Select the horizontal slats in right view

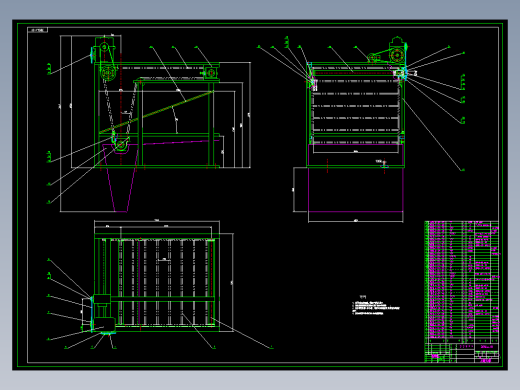click(x=356, y=106)
